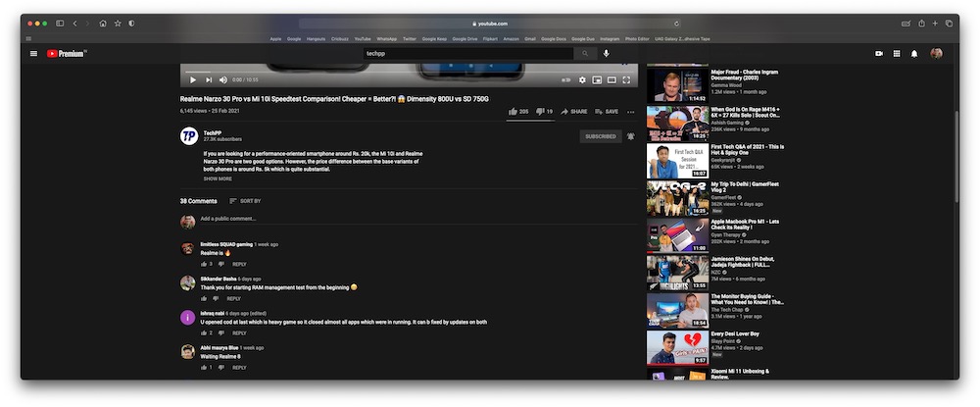Screen dimensions: 980x407
Task: Mute the video volume speaker
Action: tap(223, 80)
